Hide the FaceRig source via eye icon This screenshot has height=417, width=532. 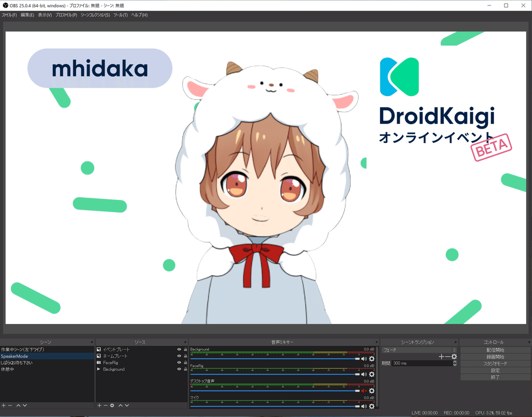pyautogui.click(x=179, y=362)
